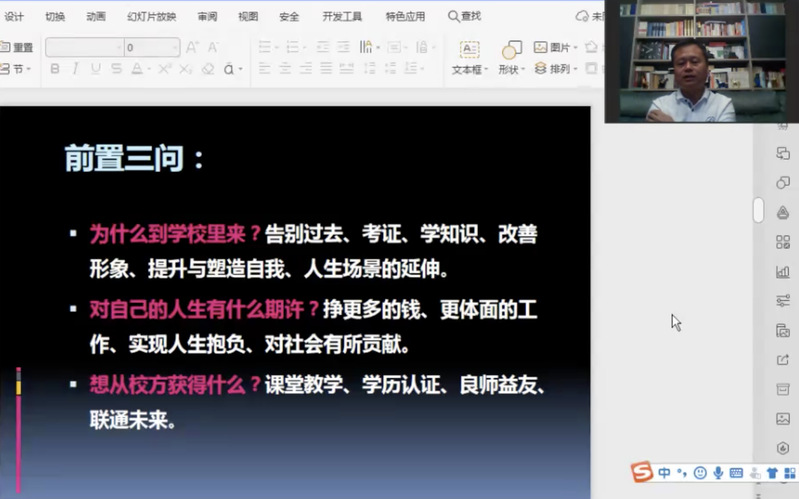Toggle Sogou 中 Chinese/English input mode
The image size is (799, 499).
(664, 472)
